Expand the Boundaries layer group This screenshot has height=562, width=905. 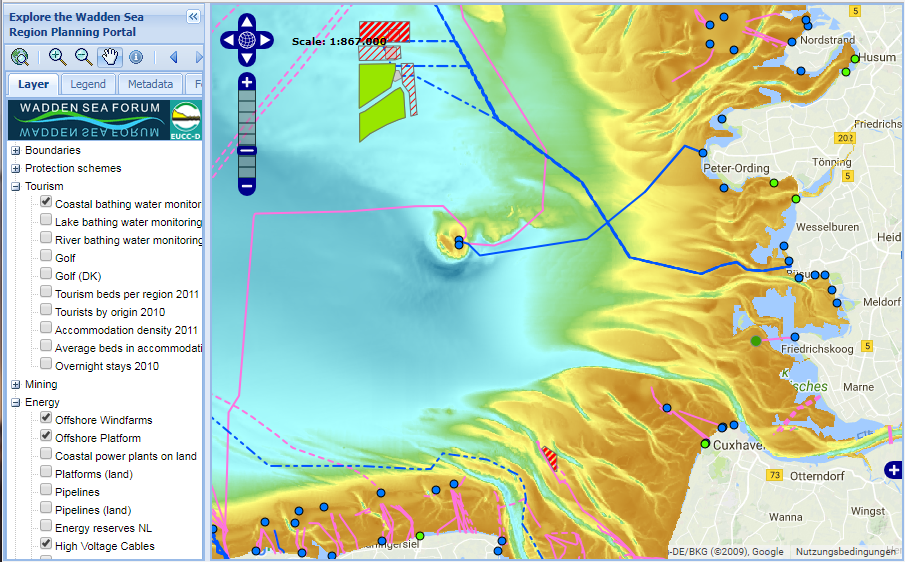pyautogui.click(x=16, y=150)
